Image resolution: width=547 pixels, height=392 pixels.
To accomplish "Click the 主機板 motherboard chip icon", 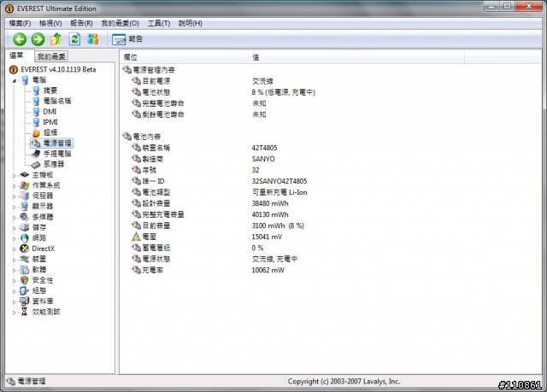I will (x=25, y=174).
